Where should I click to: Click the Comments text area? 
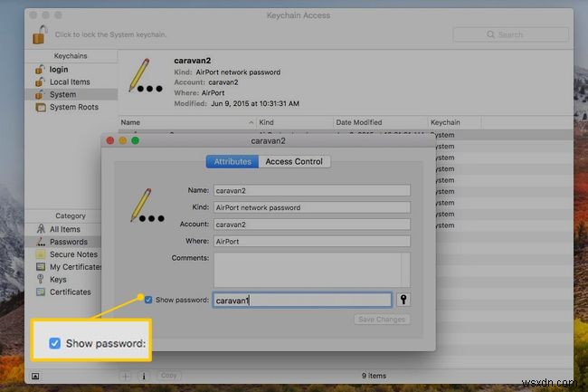coord(312,270)
